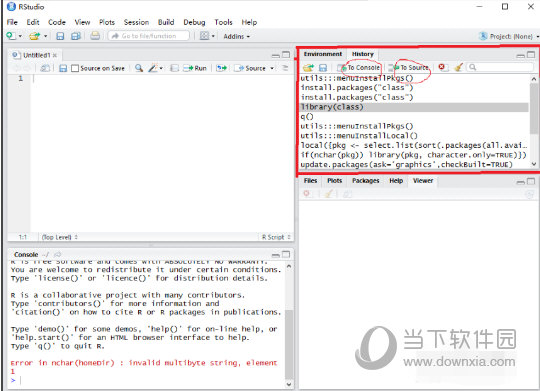Switch to the History tab

363,54
